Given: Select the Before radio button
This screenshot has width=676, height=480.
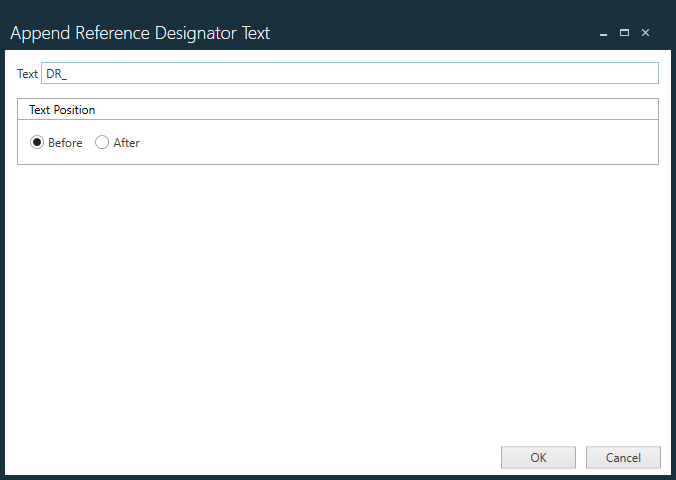Looking at the screenshot, I should (38, 142).
